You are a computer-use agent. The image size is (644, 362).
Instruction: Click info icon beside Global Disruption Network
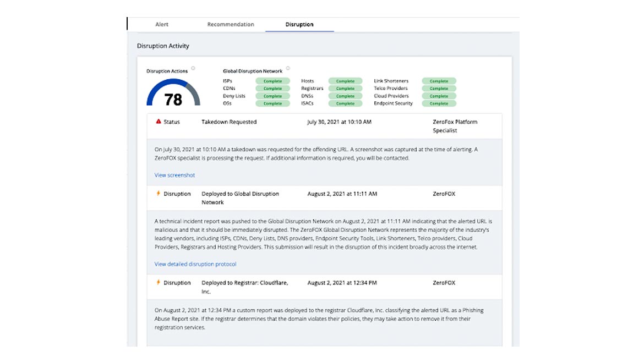pyautogui.click(x=288, y=69)
